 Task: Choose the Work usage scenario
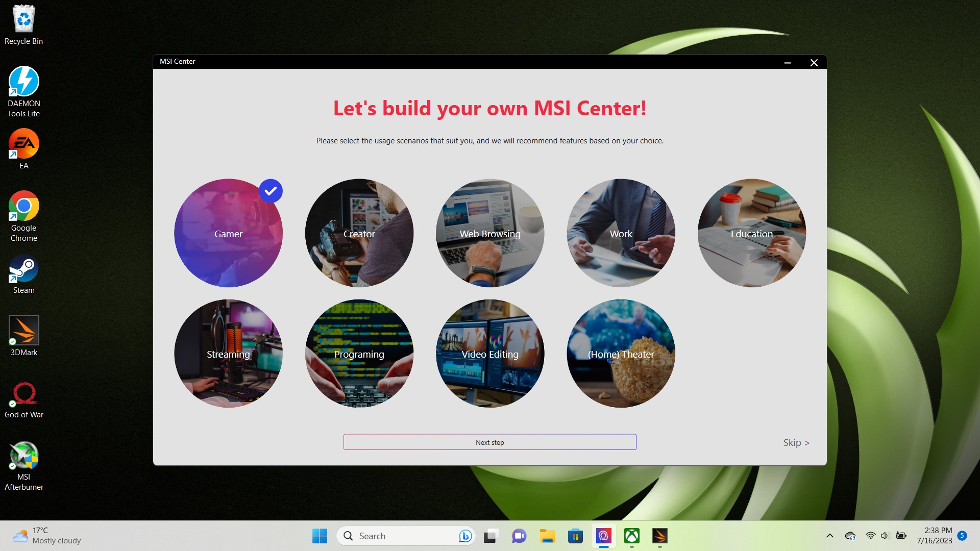point(621,233)
